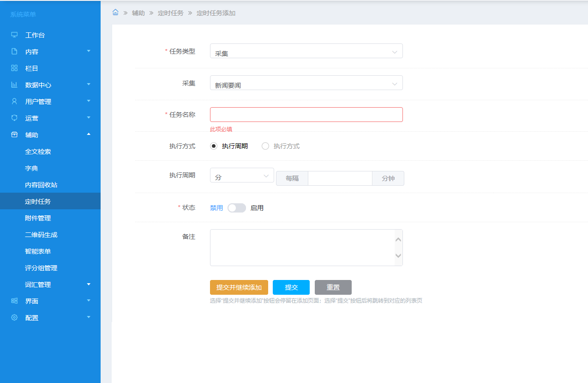This screenshot has height=383, width=588.
Task: Click the home icon in breadcrumb
Action: pos(115,12)
